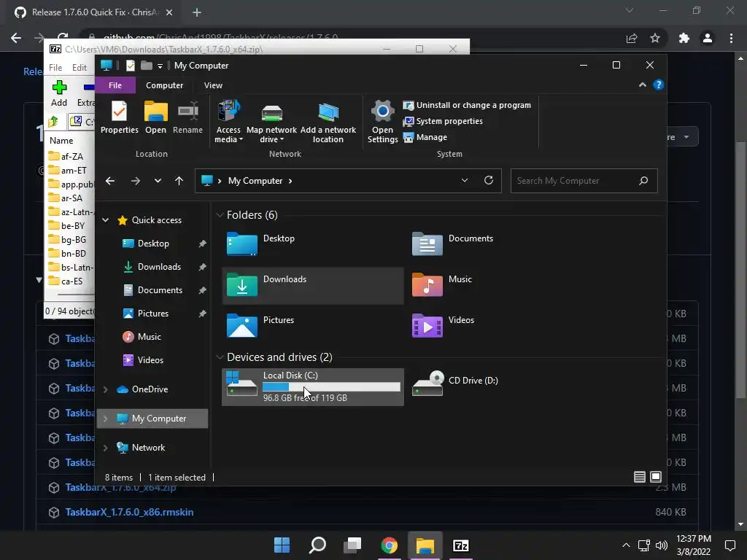Click the search magnifier icon in Explorer
The height and width of the screenshot is (560, 747).
point(643,181)
